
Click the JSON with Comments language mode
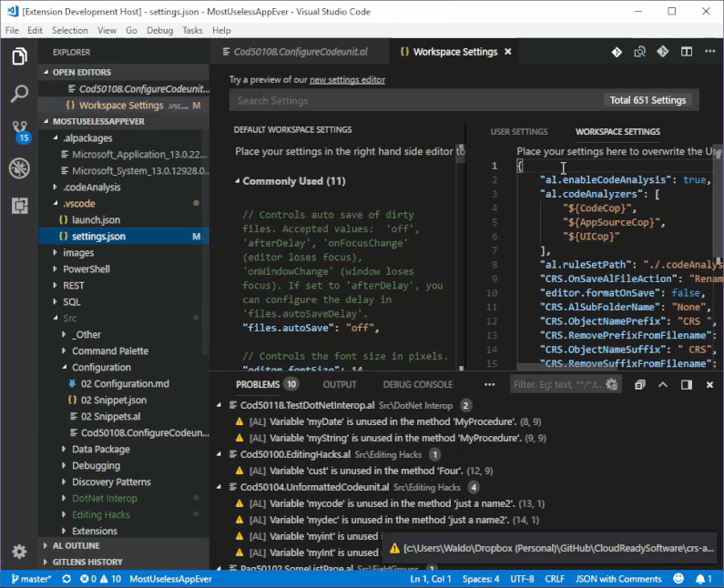pos(618,579)
